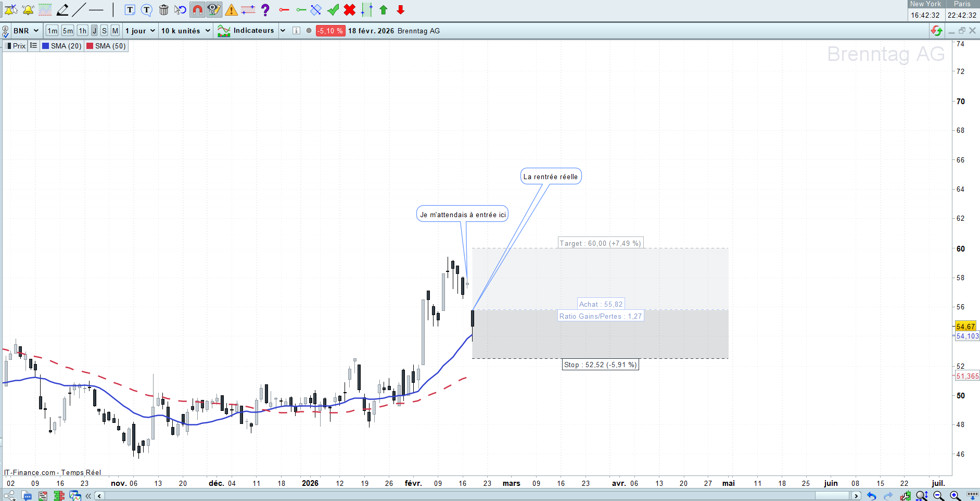980x501 pixels.
Task: Open the purple question mark help
Action: pyautogui.click(x=265, y=9)
